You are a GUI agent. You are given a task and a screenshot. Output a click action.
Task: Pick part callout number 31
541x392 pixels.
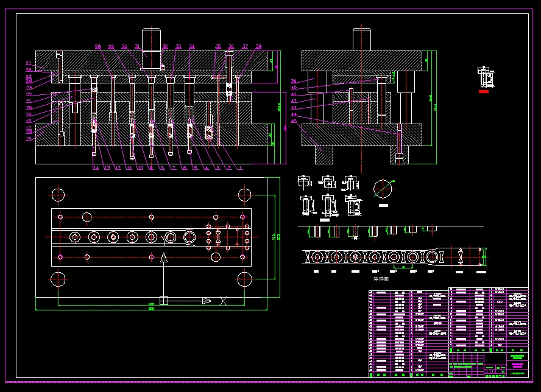click(138, 46)
